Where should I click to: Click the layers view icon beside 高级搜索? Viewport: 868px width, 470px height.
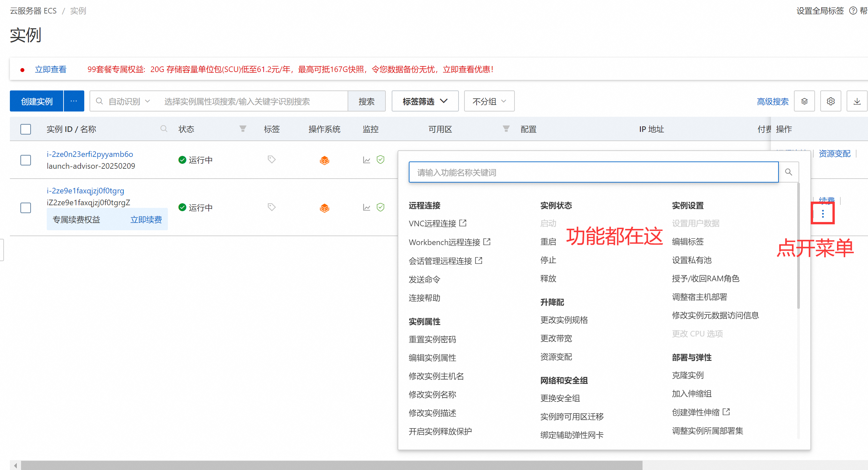tap(804, 101)
